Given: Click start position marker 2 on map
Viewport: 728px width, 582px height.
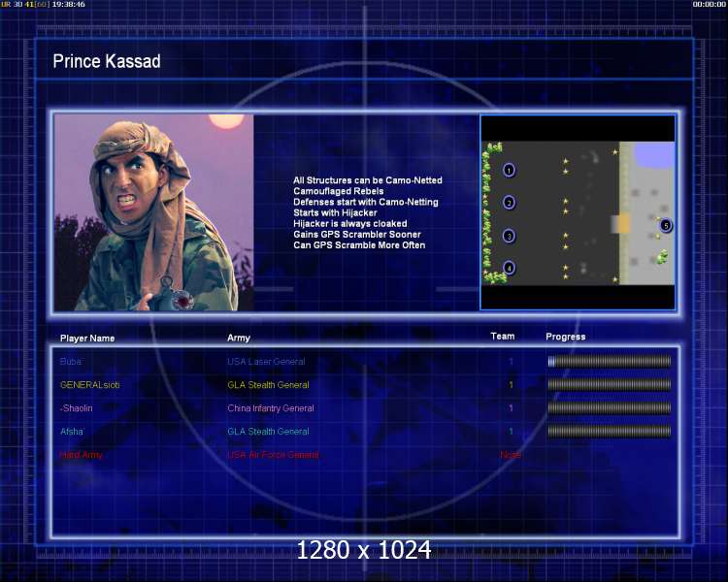Looking at the screenshot, I should pos(510,203).
